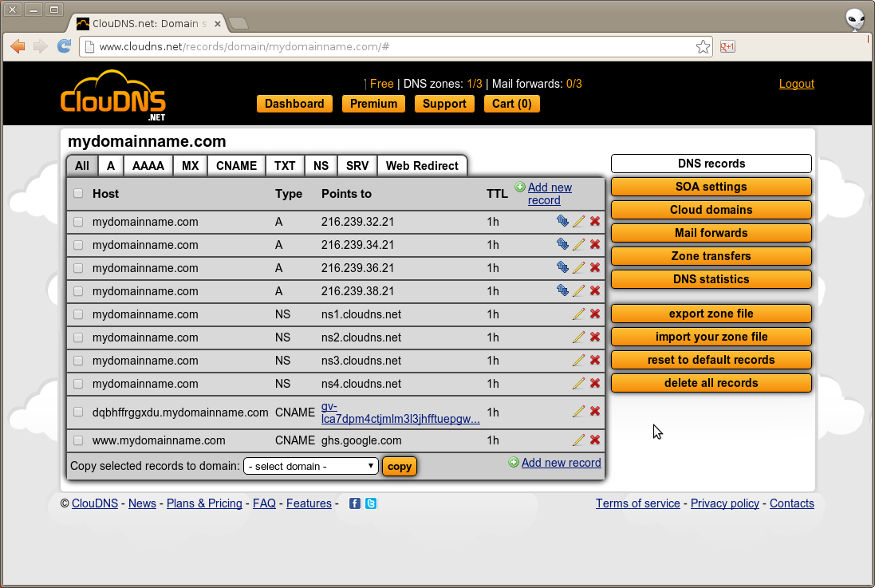
Task: Open the select domain dropdown
Action: pyautogui.click(x=311, y=466)
